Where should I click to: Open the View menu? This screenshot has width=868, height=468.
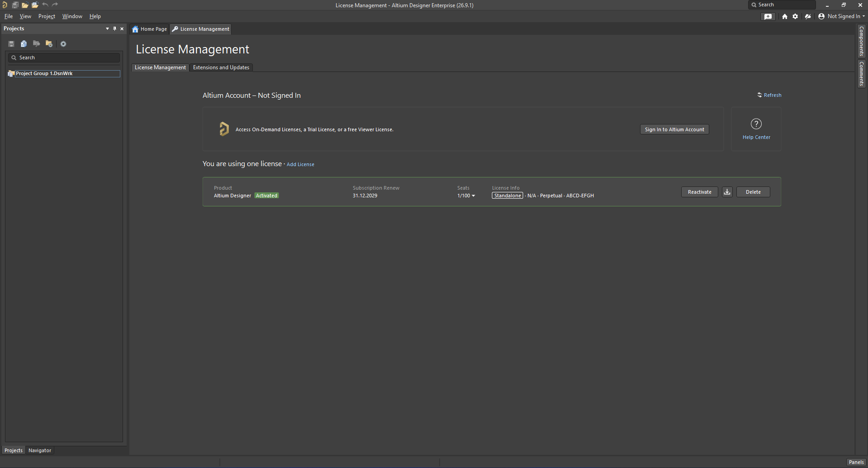(25, 16)
